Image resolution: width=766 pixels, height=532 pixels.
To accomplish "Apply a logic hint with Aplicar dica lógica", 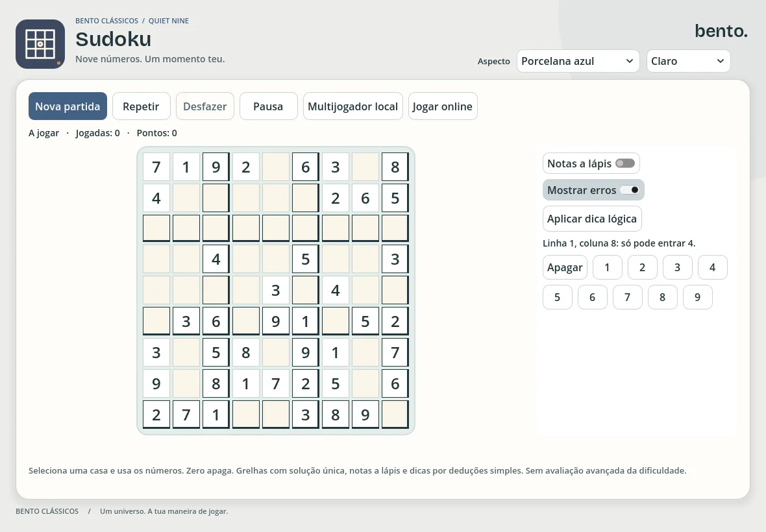I will 592,219.
